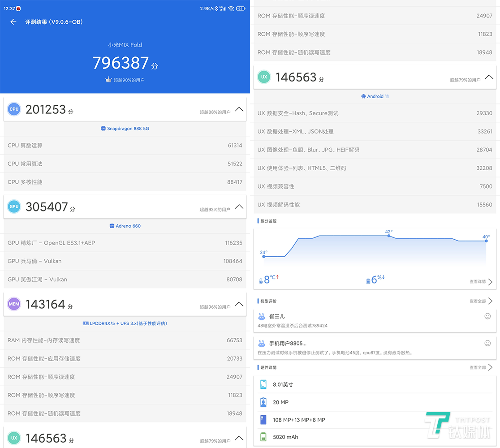Tap UX 数据安全-Hash、Secure测试 row
This screenshot has width=500, height=448.
[375, 113]
